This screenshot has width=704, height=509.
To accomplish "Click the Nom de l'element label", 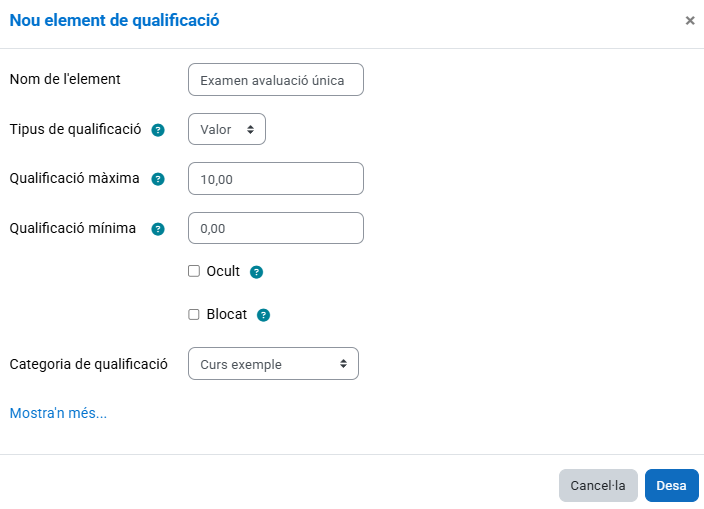I will pyautogui.click(x=65, y=79).
